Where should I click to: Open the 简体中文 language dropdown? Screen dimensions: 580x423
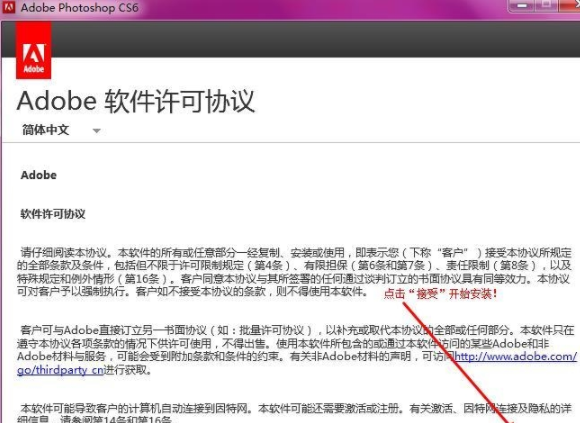coord(61,130)
